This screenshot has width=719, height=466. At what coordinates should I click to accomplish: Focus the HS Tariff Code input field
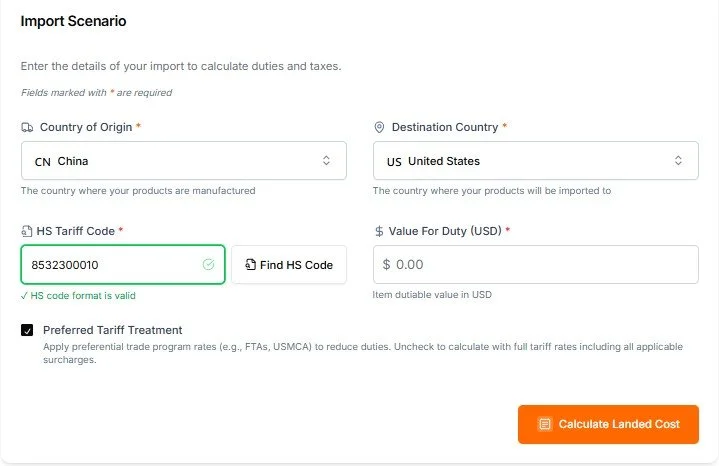(x=110, y=265)
